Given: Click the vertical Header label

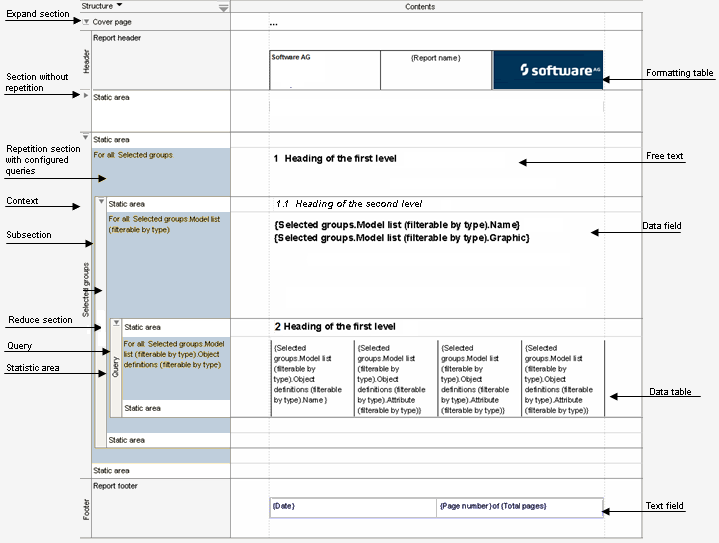Looking at the screenshot, I should pos(86,61).
